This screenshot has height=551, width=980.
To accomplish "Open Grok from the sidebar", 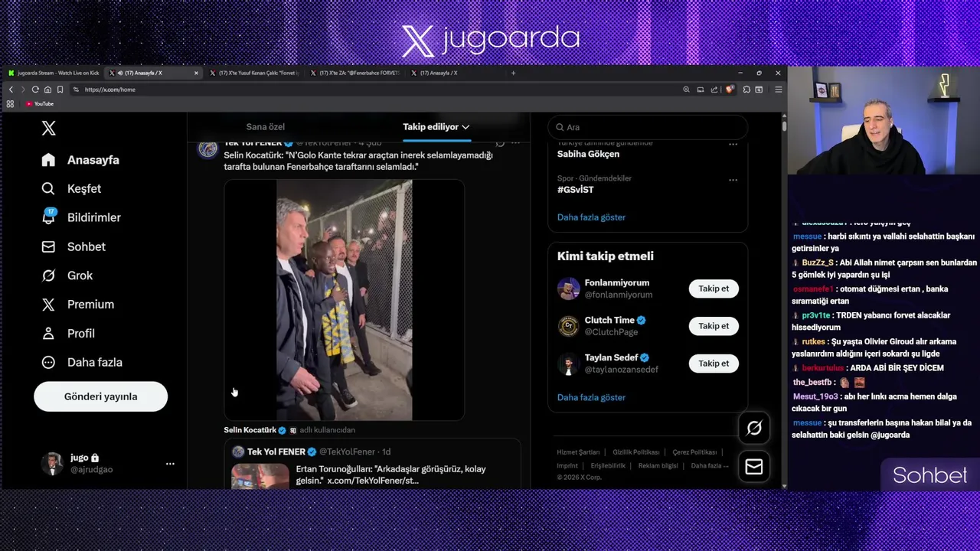I will (x=67, y=275).
